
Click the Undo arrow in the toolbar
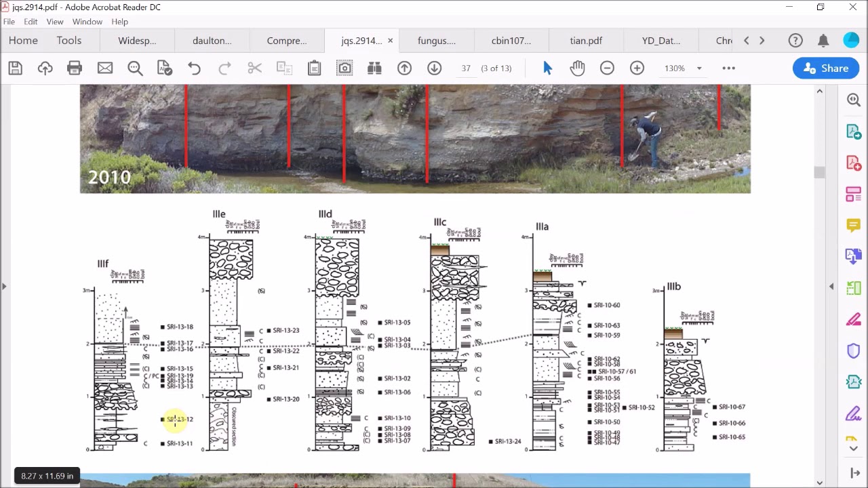point(194,68)
